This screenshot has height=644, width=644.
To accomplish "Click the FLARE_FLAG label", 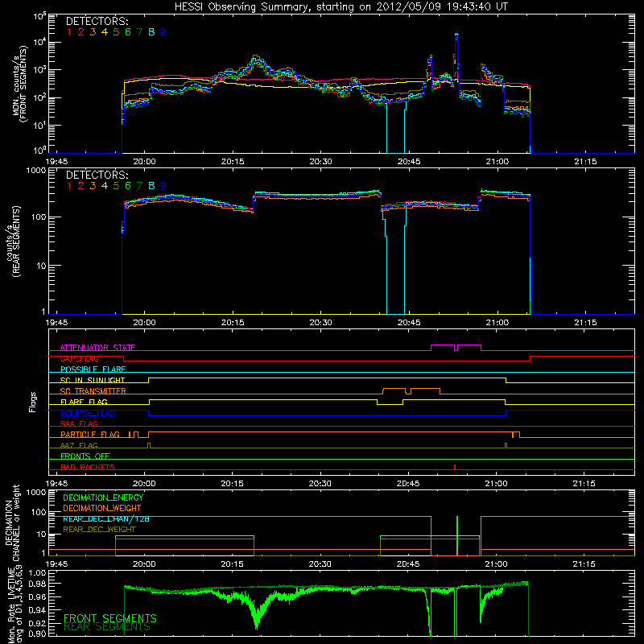I will [x=84, y=402].
